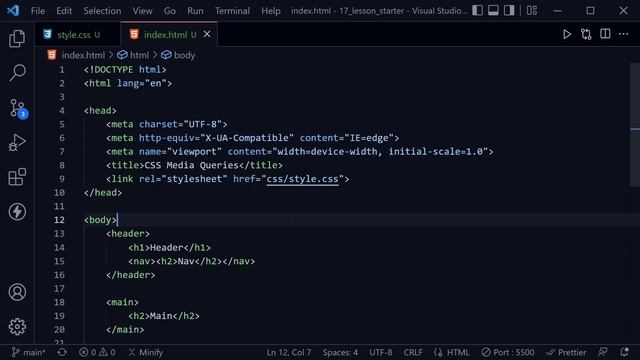Switch to the style.css tab
Viewport: 640px width, 360px height.
point(78,35)
